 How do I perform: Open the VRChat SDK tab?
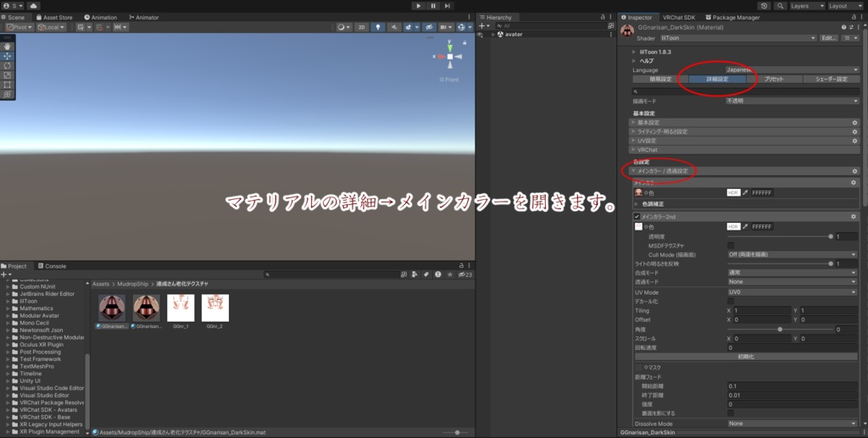click(679, 17)
